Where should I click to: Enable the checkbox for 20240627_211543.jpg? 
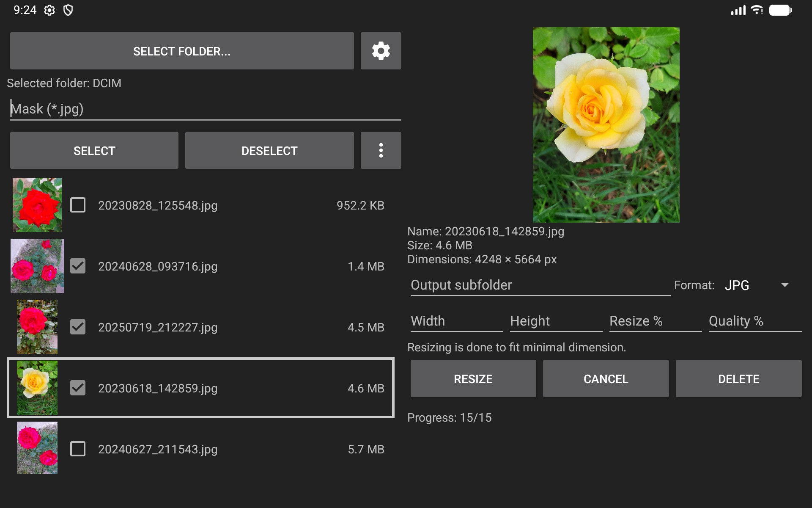78,449
